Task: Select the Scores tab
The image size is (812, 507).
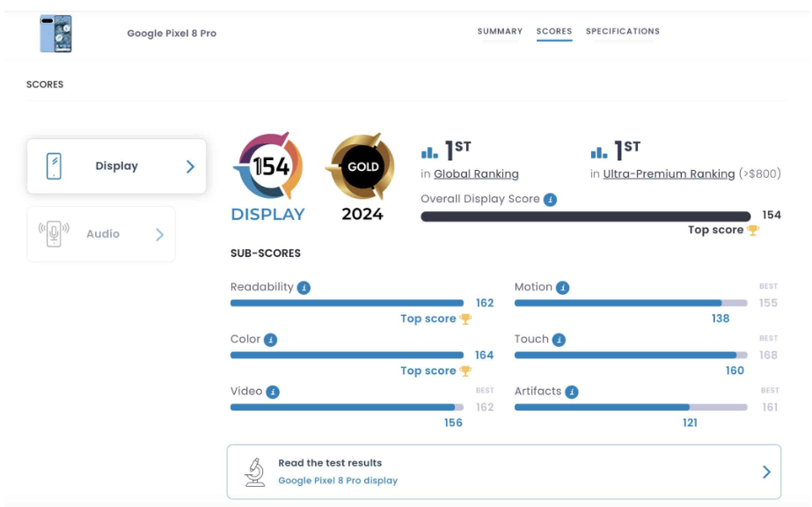Action: (x=554, y=31)
